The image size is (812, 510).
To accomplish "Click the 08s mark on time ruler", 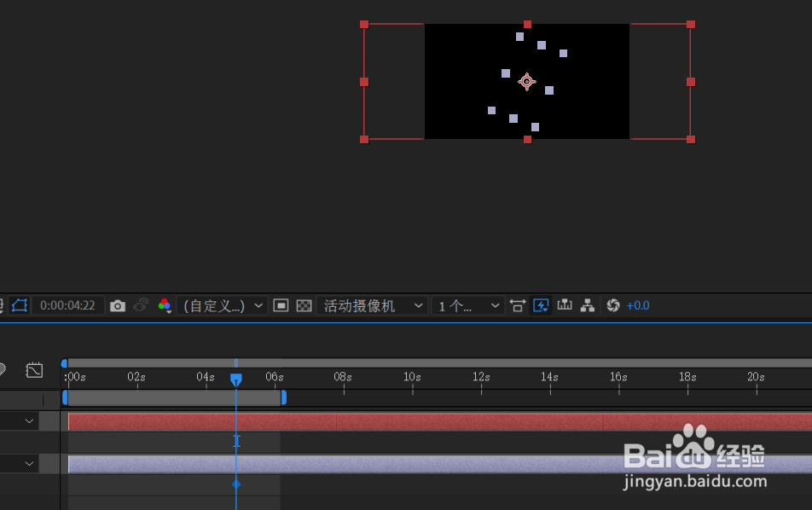I will coord(343,377).
